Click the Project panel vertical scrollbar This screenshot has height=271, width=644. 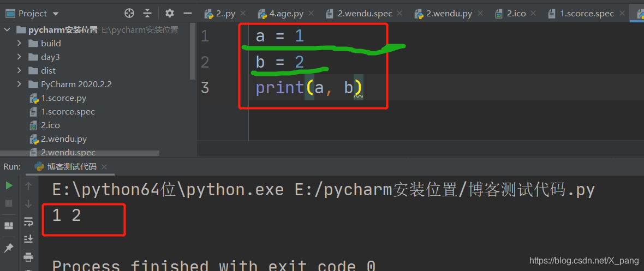pos(193,51)
